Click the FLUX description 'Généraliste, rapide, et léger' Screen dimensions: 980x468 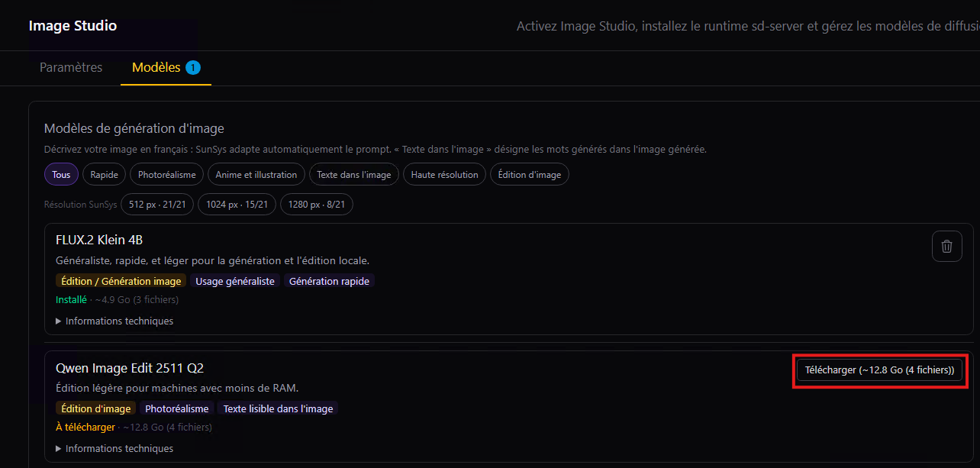(x=213, y=261)
